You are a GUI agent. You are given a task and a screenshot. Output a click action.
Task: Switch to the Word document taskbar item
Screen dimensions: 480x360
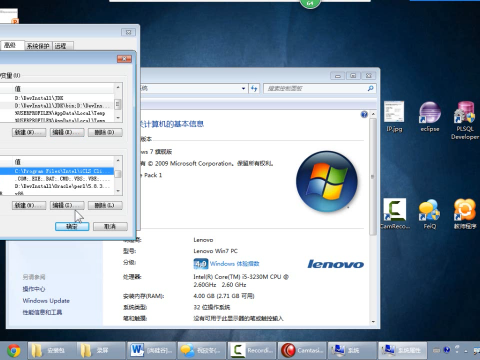tap(151, 350)
